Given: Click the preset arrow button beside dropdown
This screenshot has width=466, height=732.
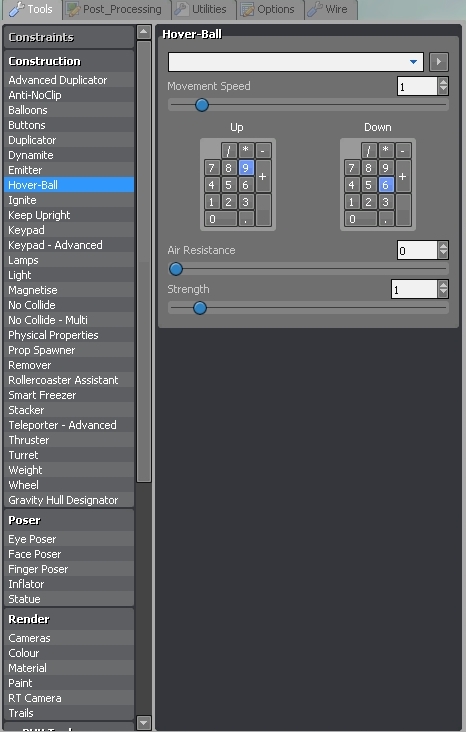Looking at the screenshot, I should [x=438, y=62].
